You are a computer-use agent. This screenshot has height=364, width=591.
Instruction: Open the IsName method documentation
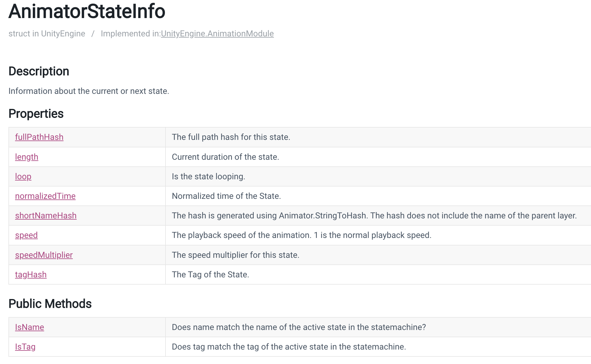tap(29, 327)
